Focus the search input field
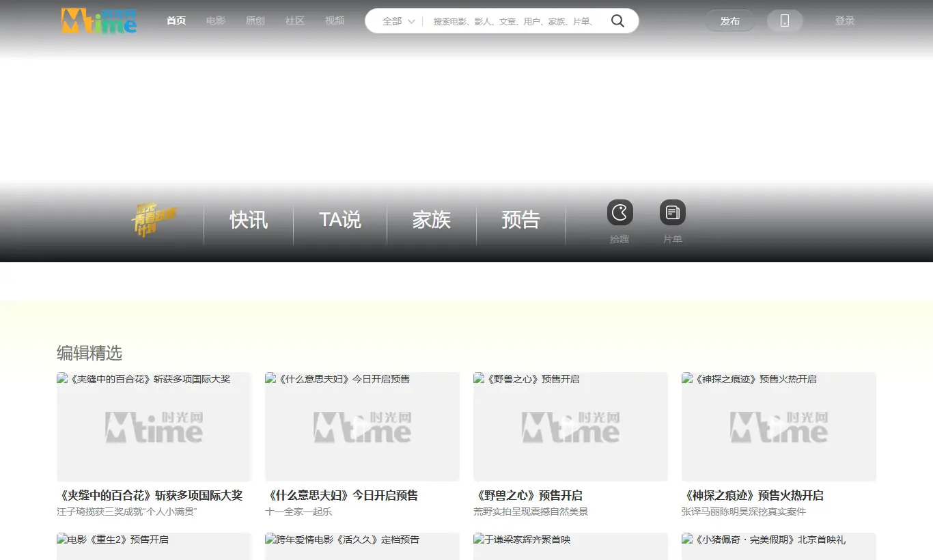The height and width of the screenshot is (560, 933). pyautogui.click(x=514, y=21)
